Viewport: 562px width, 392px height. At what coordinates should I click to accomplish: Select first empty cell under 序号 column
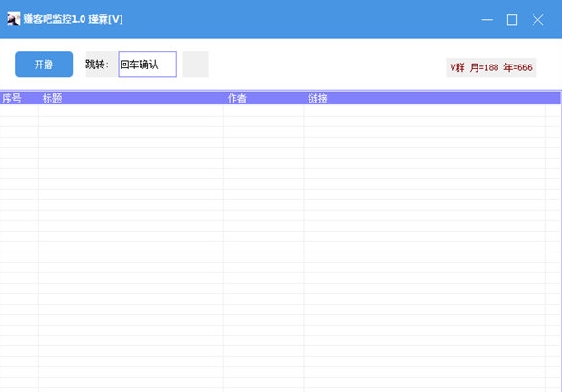coord(19,111)
